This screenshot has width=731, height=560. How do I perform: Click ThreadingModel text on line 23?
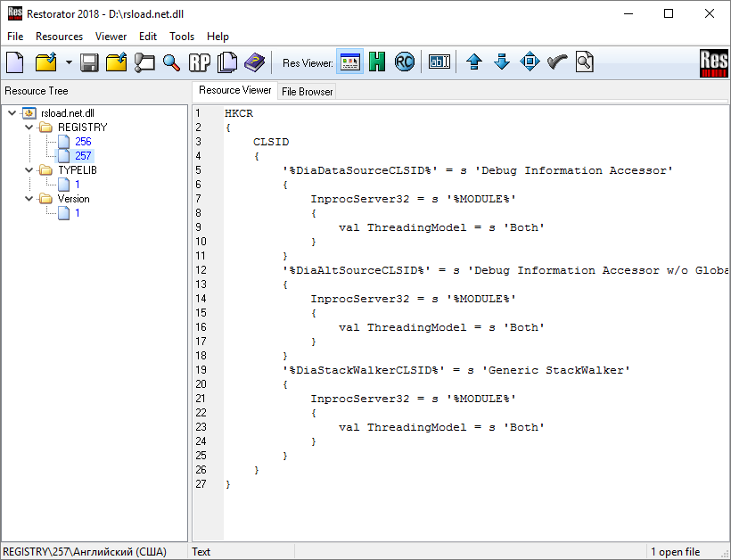pos(417,427)
